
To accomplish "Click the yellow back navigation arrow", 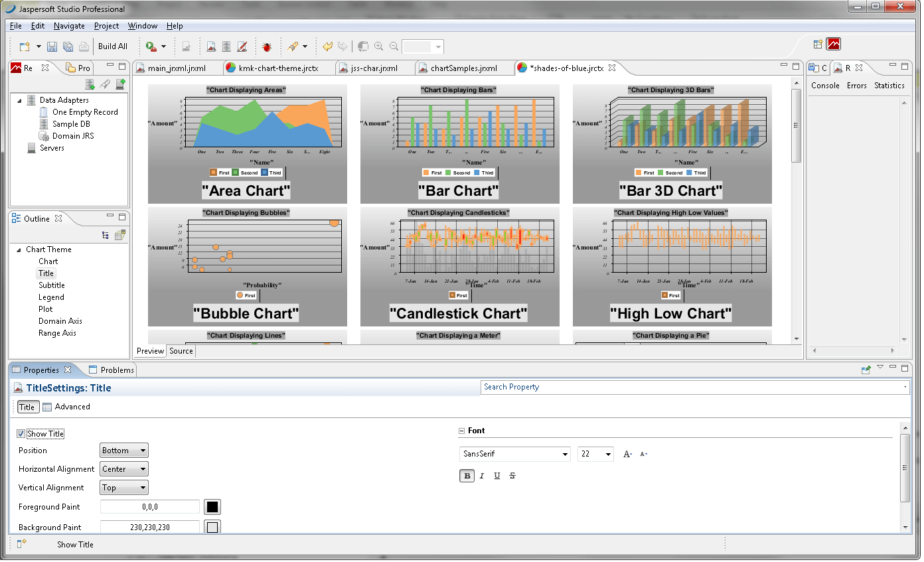I will (x=327, y=46).
